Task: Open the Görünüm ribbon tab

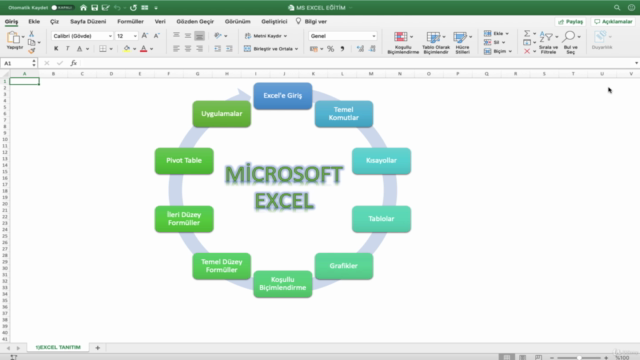Action: coord(238,21)
